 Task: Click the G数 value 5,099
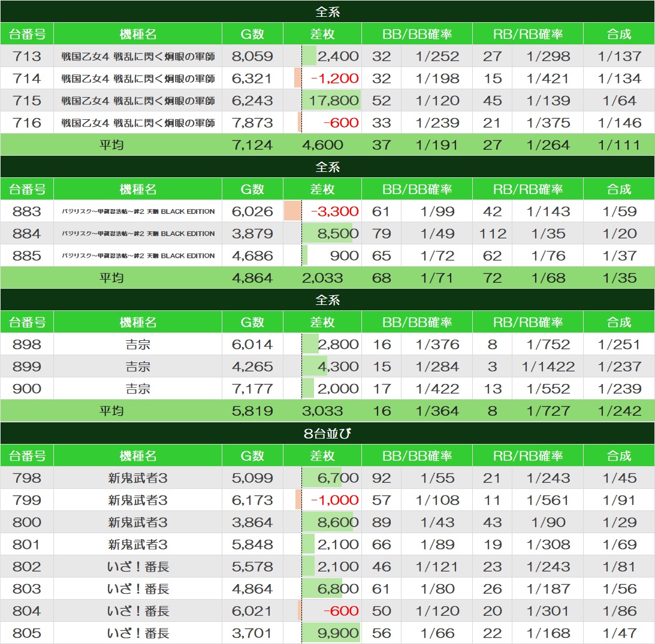click(x=252, y=478)
